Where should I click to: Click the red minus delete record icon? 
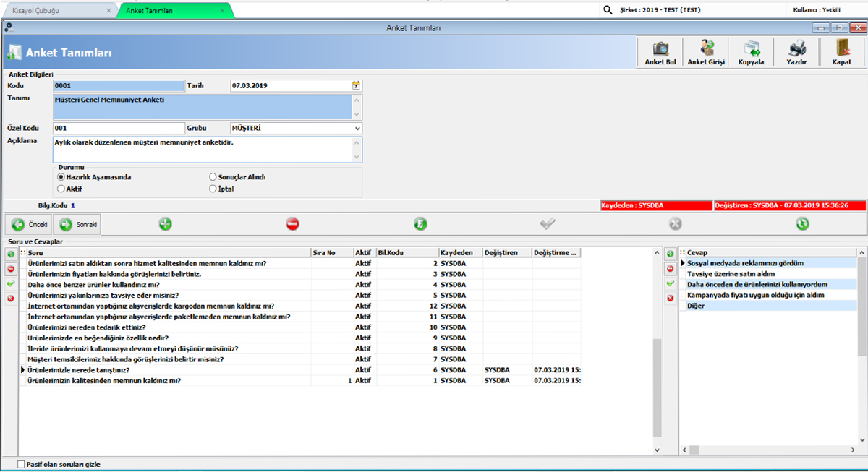click(292, 224)
